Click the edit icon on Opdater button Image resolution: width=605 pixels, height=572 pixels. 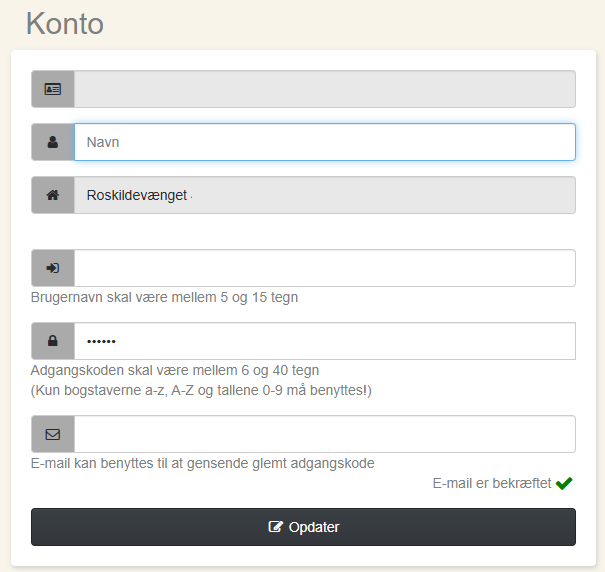[x=276, y=527]
